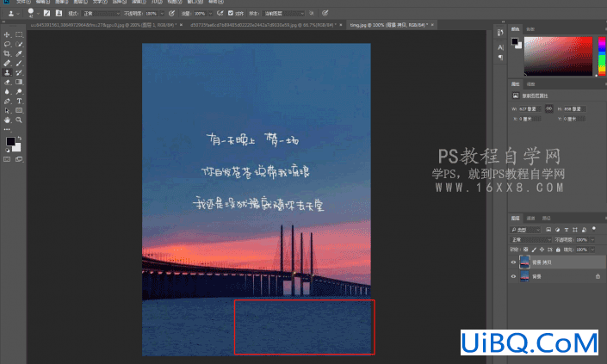This screenshot has height=364, width=607.
Task: Select the Crop tool
Action: pyautogui.click(x=7, y=53)
